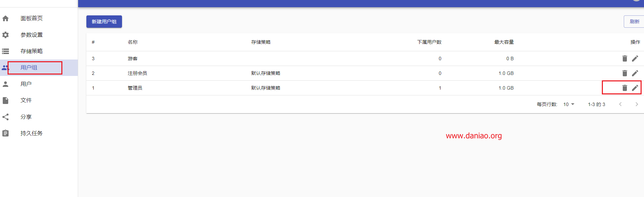This screenshot has width=644, height=197.
Task: Edit the 游客 user group via pencil icon
Action: 635,58
